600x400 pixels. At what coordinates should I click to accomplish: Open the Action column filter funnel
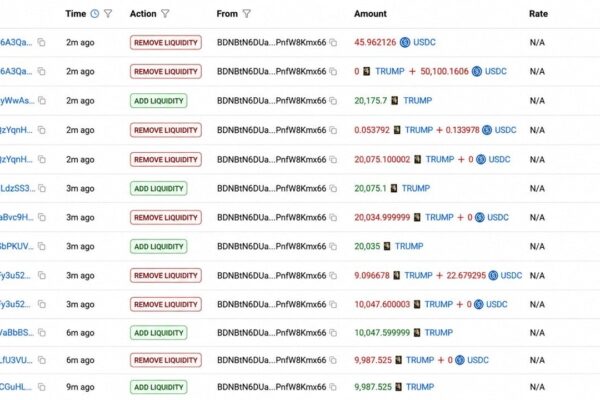tap(165, 14)
